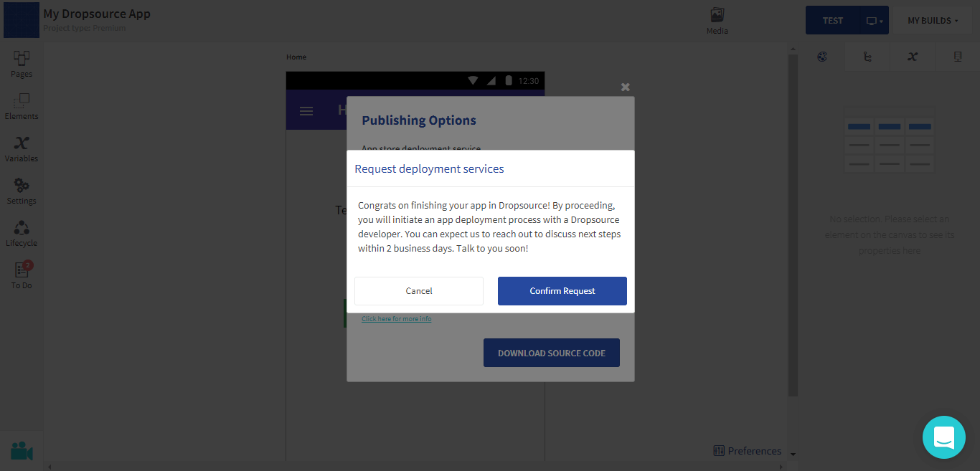The height and width of the screenshot is (471, 980).
Task: Click the canvas scroll-up arrow
Action: coord(793,49)
